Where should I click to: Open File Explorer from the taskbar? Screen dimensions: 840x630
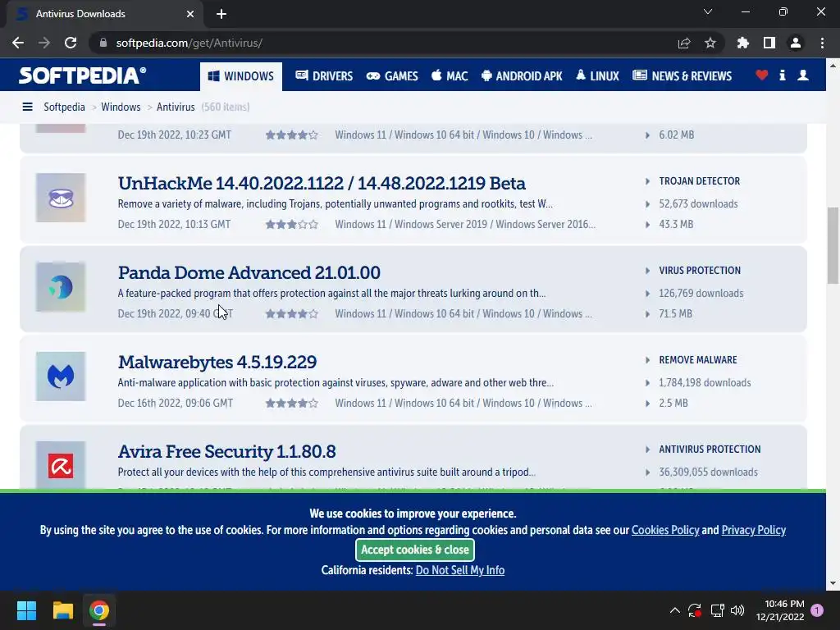point(62,610)
